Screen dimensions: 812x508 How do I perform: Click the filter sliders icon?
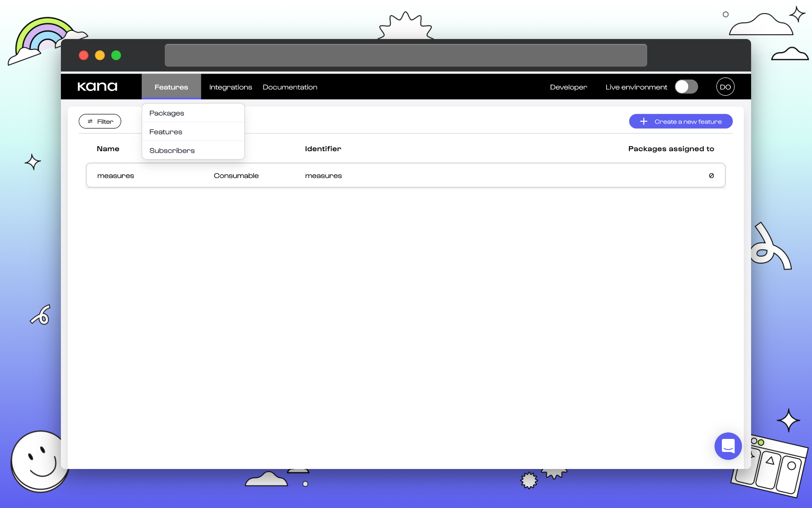point(90,122)
